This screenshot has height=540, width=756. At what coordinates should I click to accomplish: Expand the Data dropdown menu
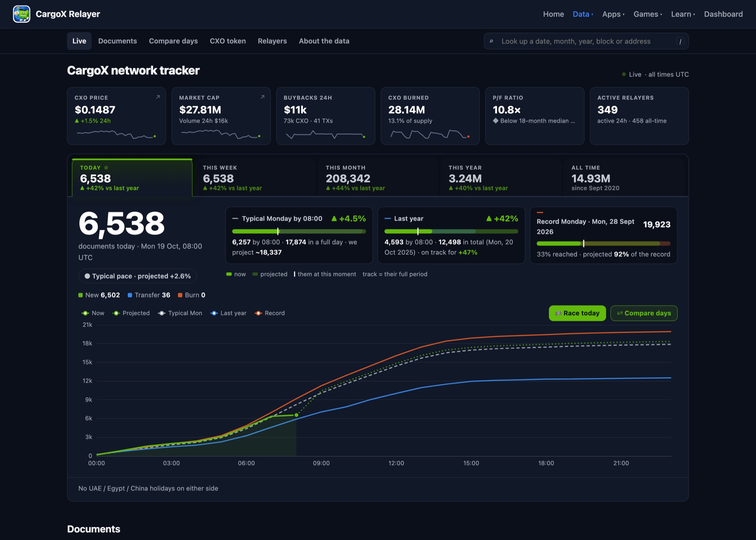click(x=583, y=14)
